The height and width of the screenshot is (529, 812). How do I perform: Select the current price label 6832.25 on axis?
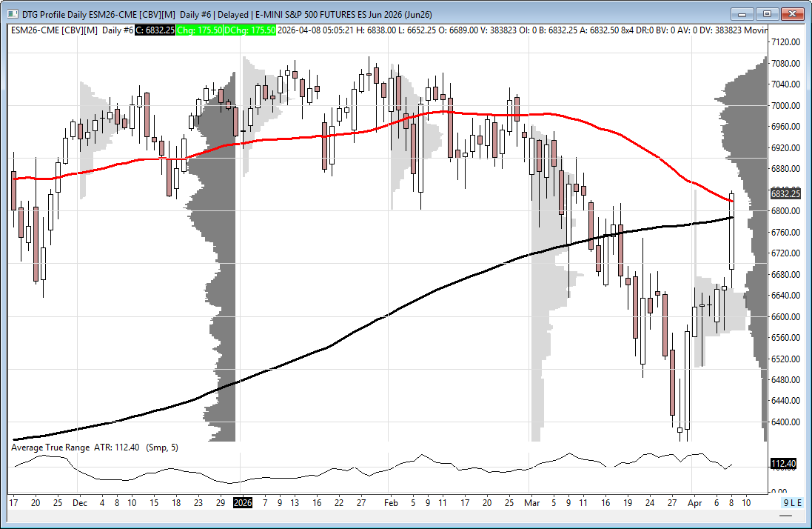785,194
